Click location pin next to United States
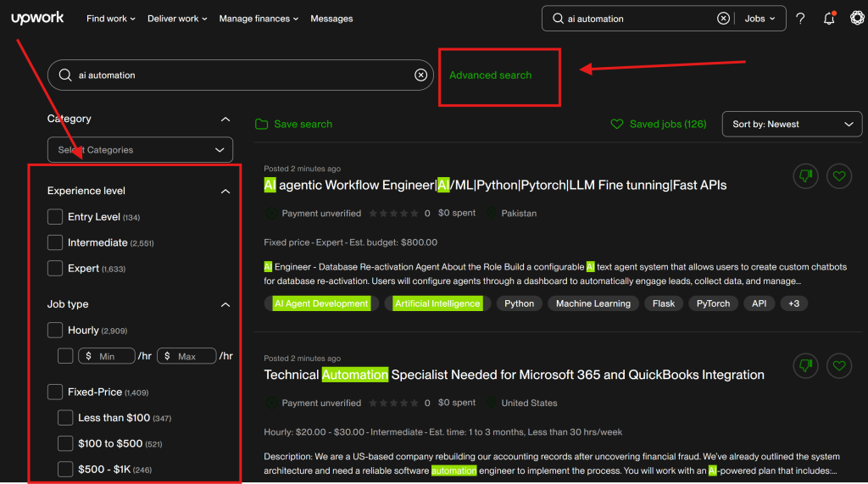Viewport: 868px width, 484px height. click(x=491, y=403)
